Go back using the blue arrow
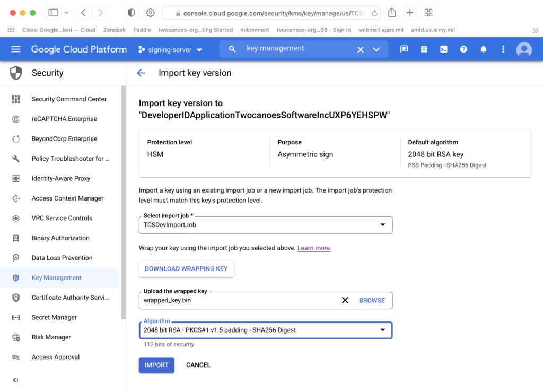 (x=141, y=73)
